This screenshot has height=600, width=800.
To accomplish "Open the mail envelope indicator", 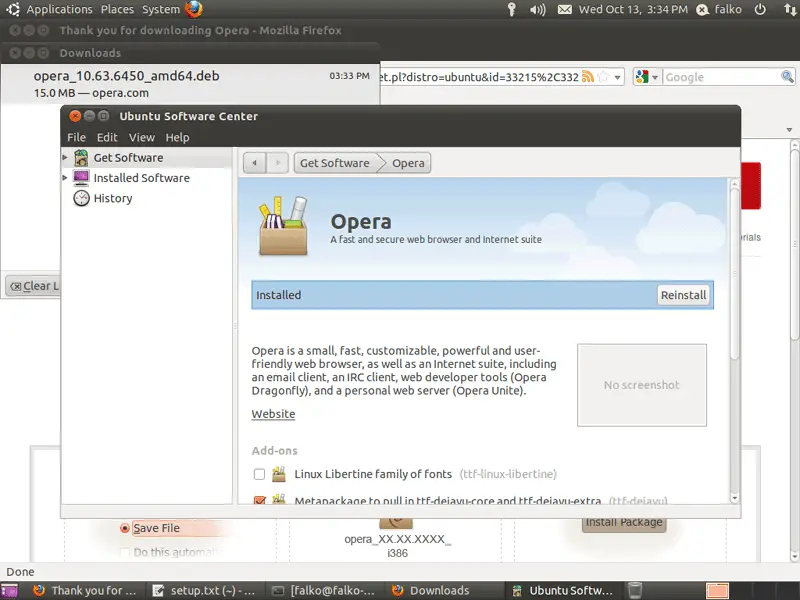I will coord(564,9).
